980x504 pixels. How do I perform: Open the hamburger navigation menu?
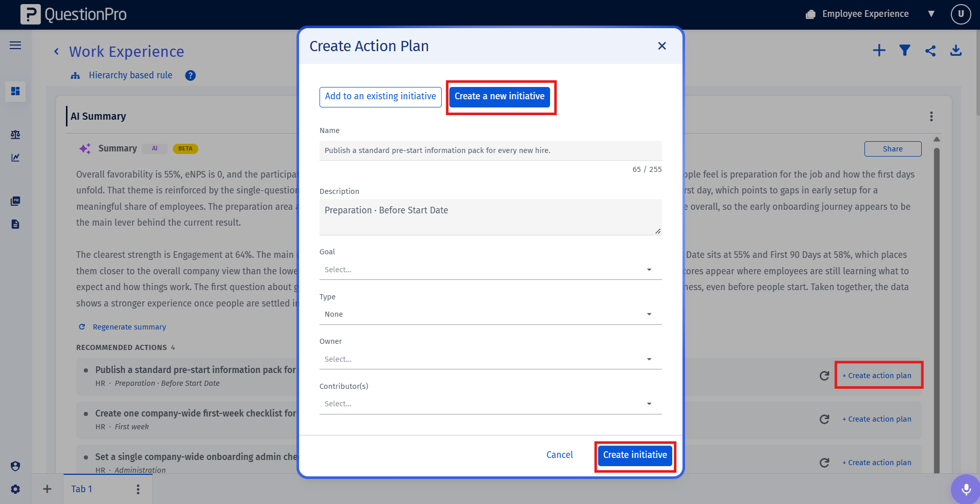point(15,46)
